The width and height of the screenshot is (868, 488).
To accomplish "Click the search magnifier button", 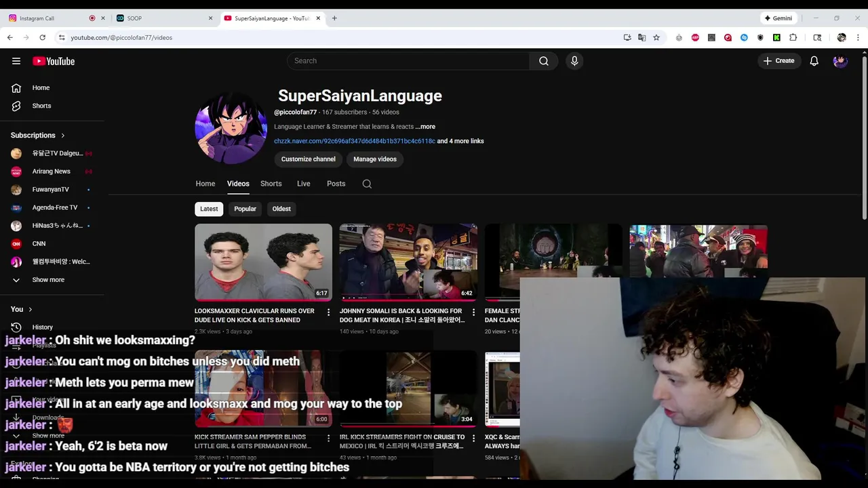I will [544, 61].
